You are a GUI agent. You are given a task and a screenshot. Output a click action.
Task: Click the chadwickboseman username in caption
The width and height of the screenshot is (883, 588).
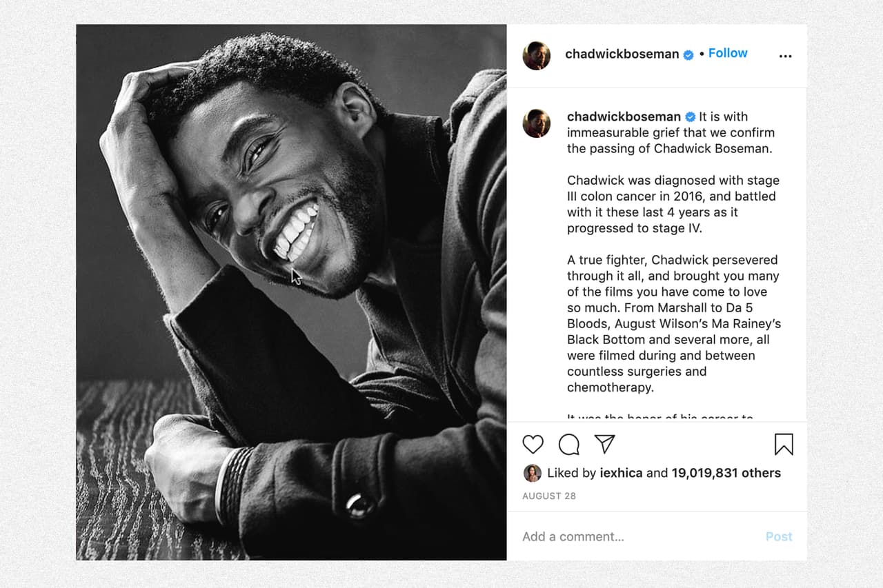[624, 116]
